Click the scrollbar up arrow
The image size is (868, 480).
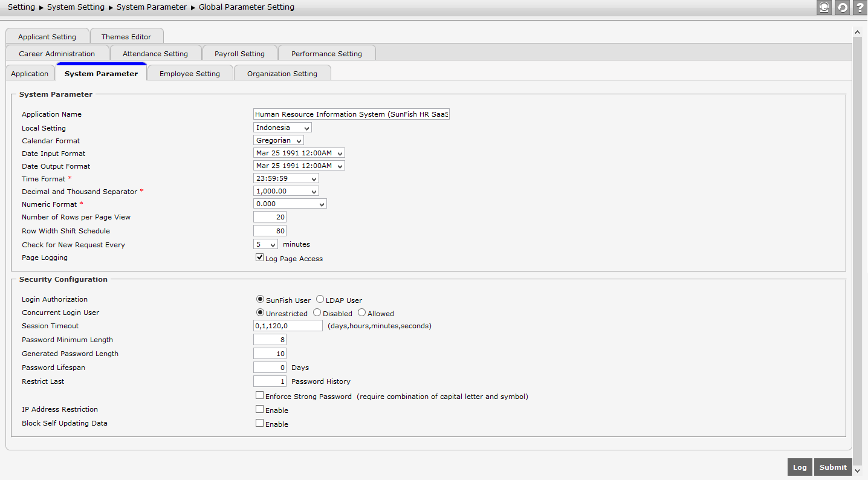(857, 31)
